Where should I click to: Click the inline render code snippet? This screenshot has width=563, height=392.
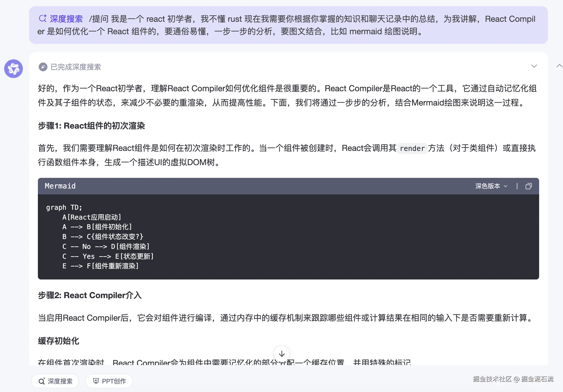point(412,148)
